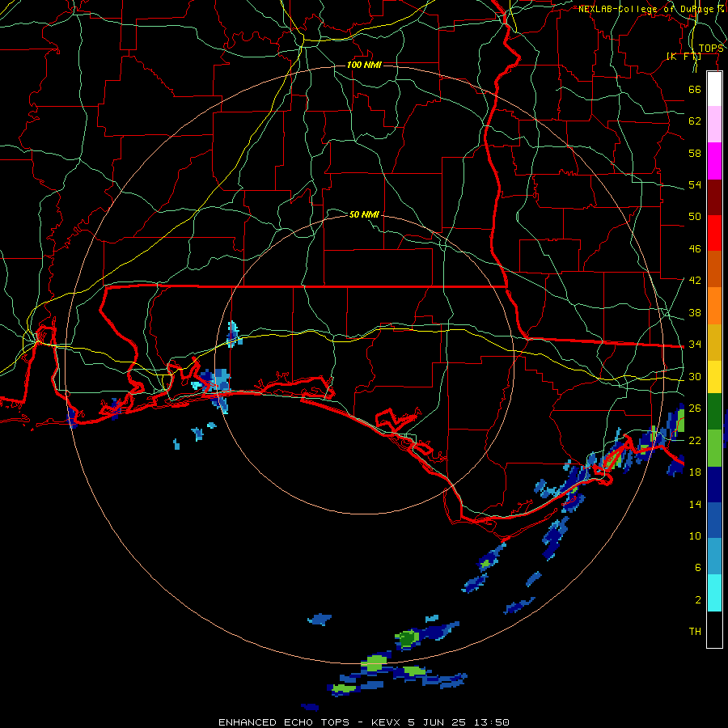Click the '14' legend value
The width and height of the screenshot is (728, 728).
coord(695,504)
